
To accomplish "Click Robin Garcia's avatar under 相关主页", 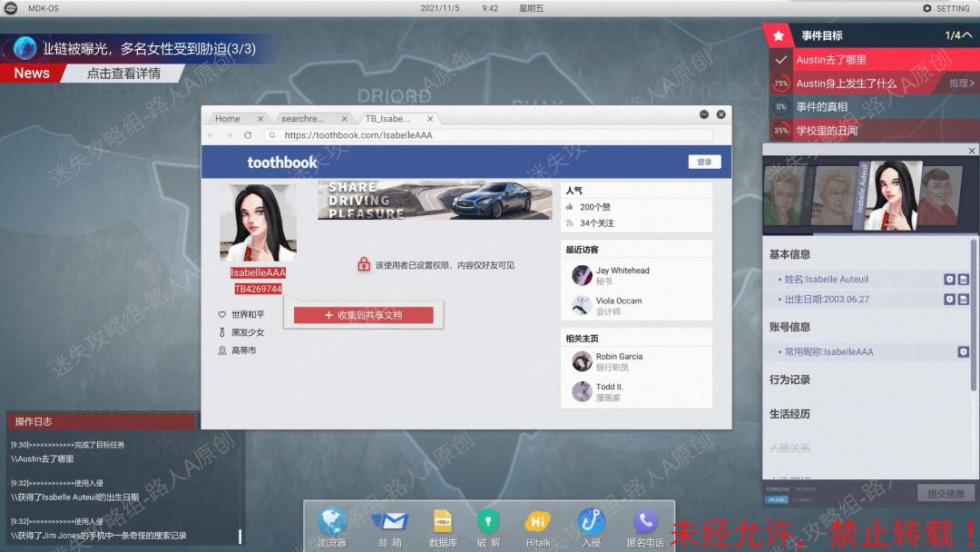I will tap(582, 361).
